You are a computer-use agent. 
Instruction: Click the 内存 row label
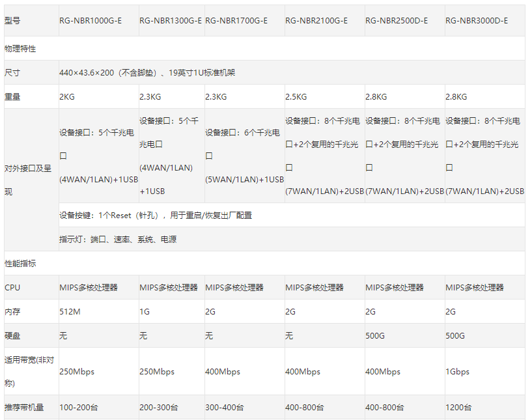click(x=12, y=312)
